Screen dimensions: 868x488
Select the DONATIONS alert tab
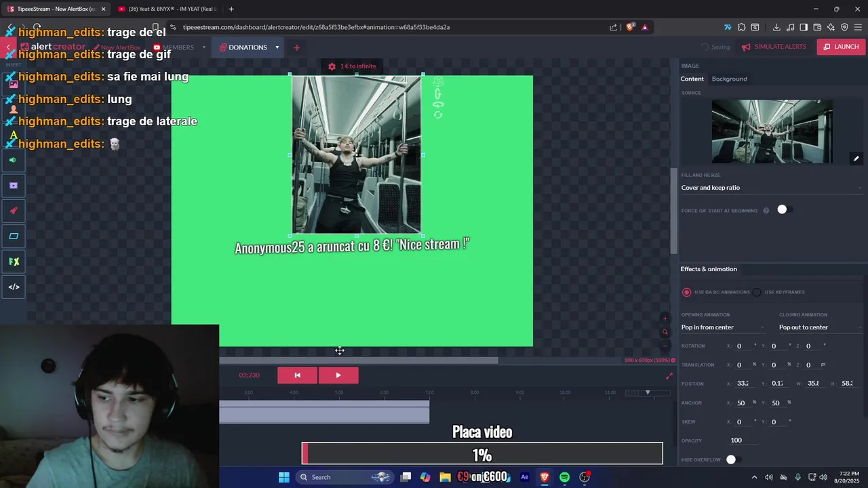pos(243,47)
